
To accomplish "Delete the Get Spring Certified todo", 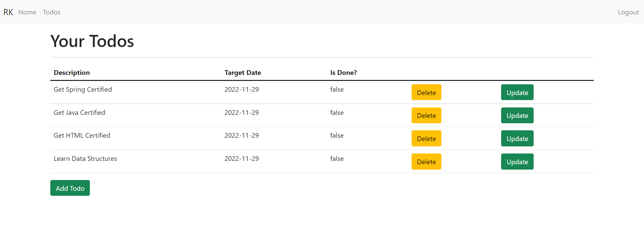I will [426, 92].
